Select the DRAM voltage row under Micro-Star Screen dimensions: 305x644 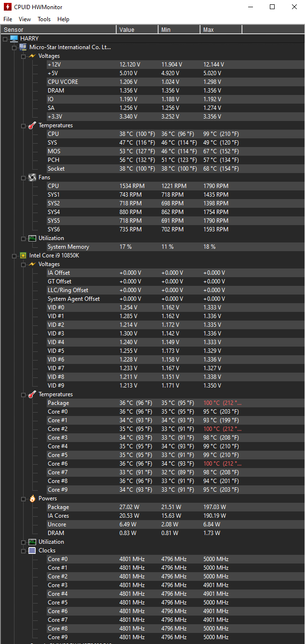click(x=175, y=91)
